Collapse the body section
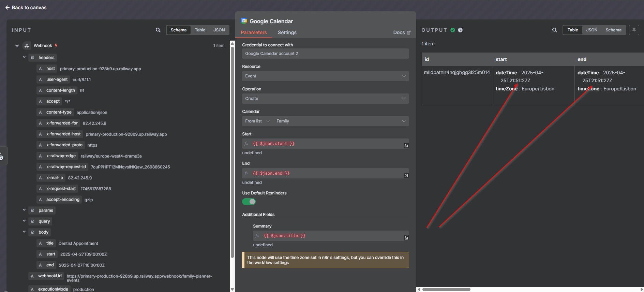This screenshot has width=644, height=292. click(24, 232)
